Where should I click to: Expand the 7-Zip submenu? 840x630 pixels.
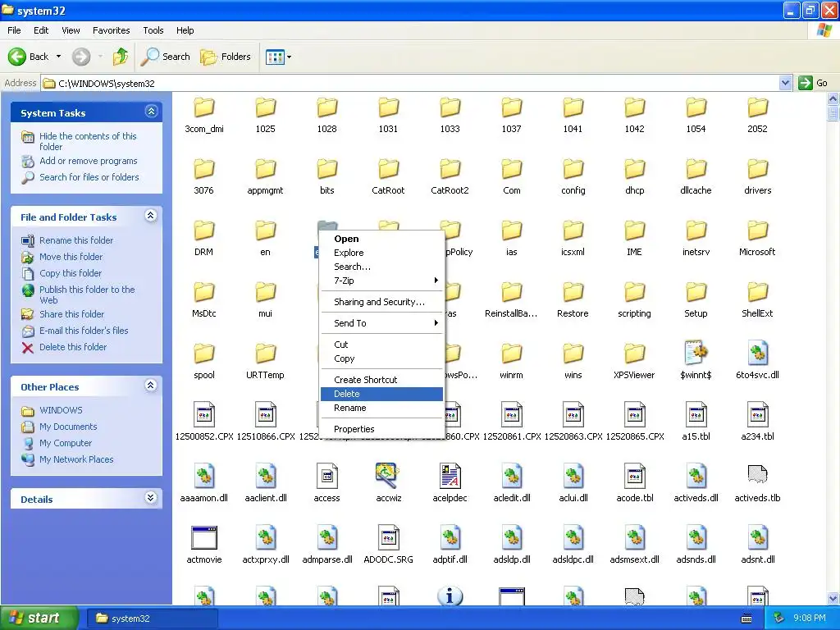pos(381,281)
